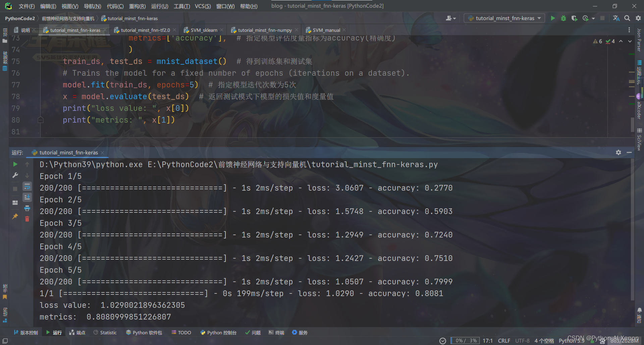This screenshot has width=644, height=345.
Task: Click the 17:1 caret position indicator
Action: 488,341
